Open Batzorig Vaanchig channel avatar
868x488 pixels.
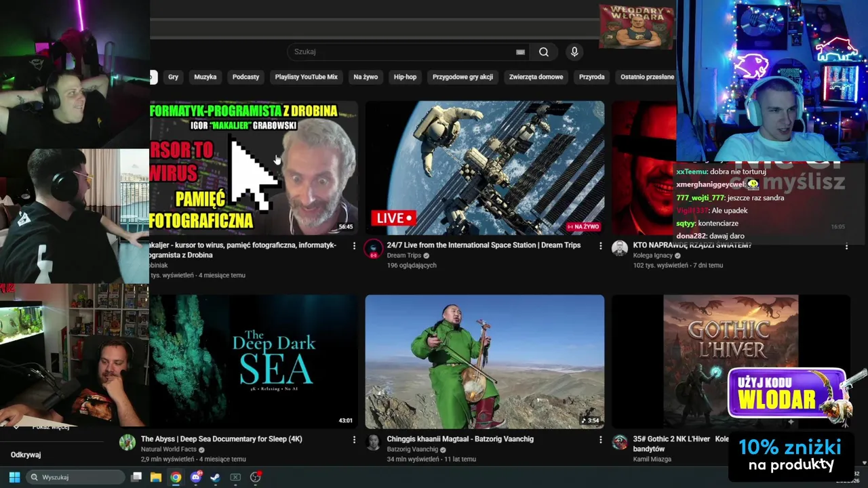point(373,443)
